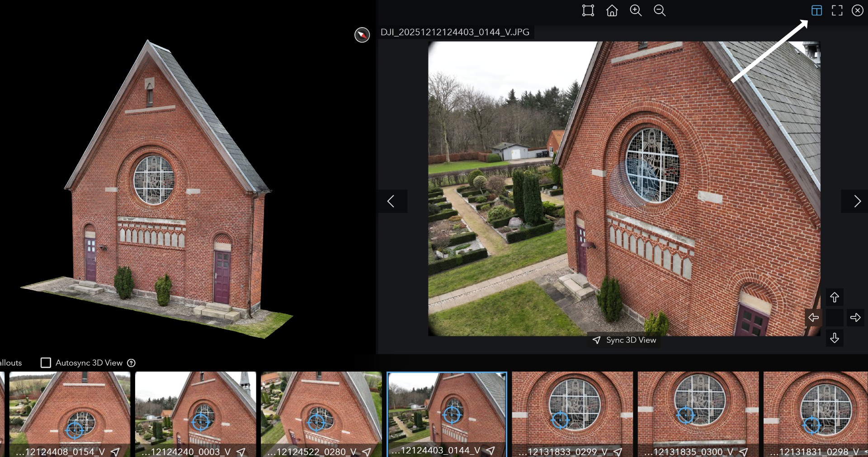Enter fullscreen image view

pyautogui.click(x=837, y=10)
